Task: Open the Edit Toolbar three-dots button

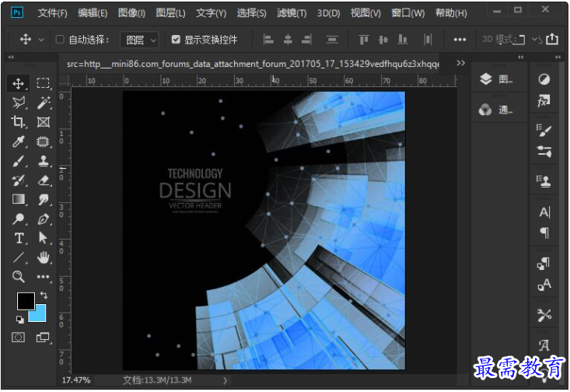Action: 44,277
